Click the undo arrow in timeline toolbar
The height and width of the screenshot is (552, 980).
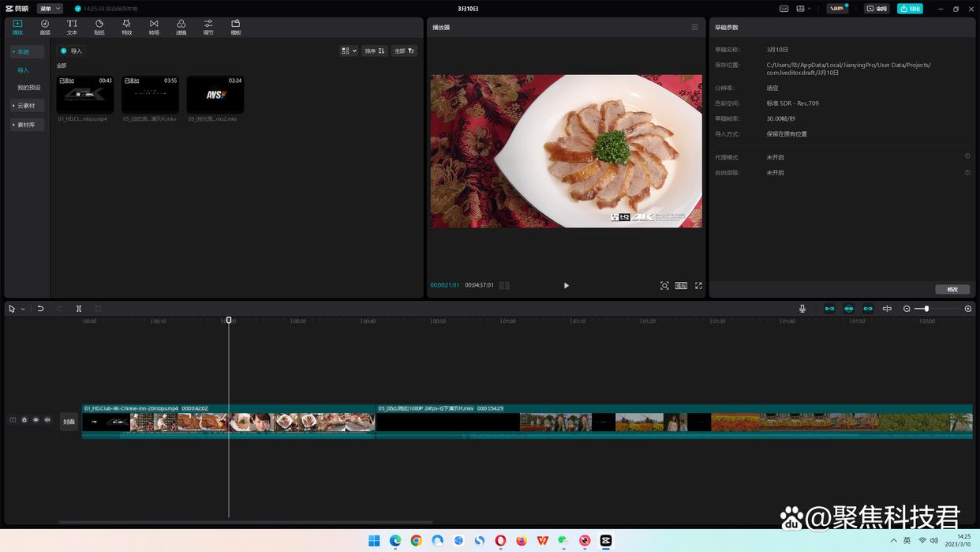[x=40, y=309]
